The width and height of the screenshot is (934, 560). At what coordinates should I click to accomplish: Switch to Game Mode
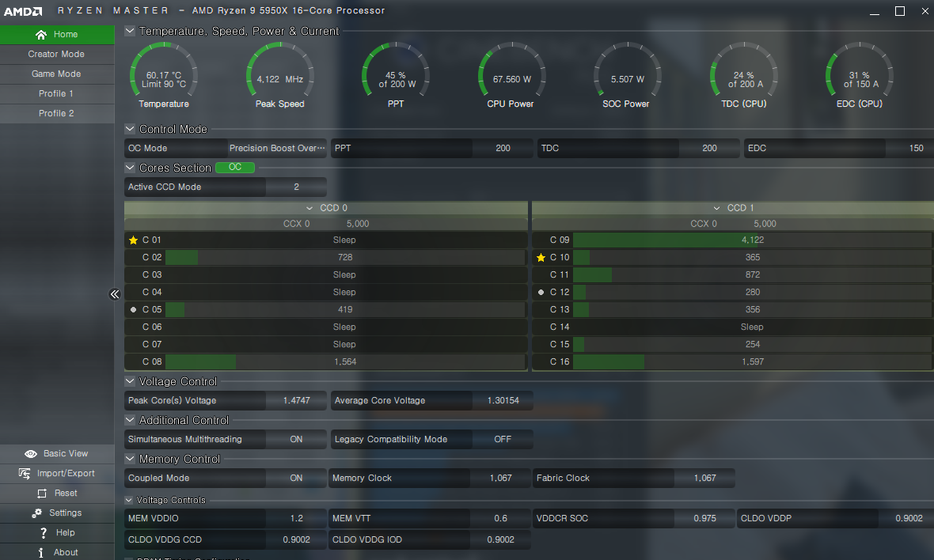[57, 74]
